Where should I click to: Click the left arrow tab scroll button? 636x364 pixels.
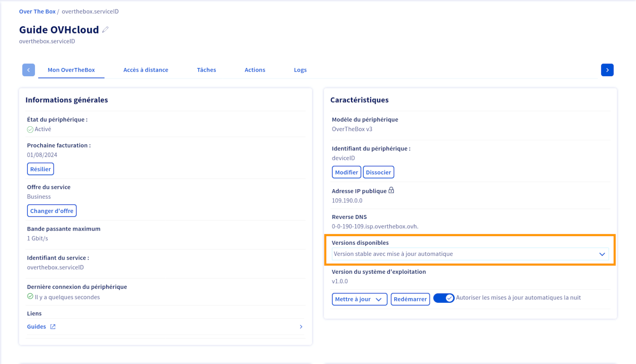(29, 70)
